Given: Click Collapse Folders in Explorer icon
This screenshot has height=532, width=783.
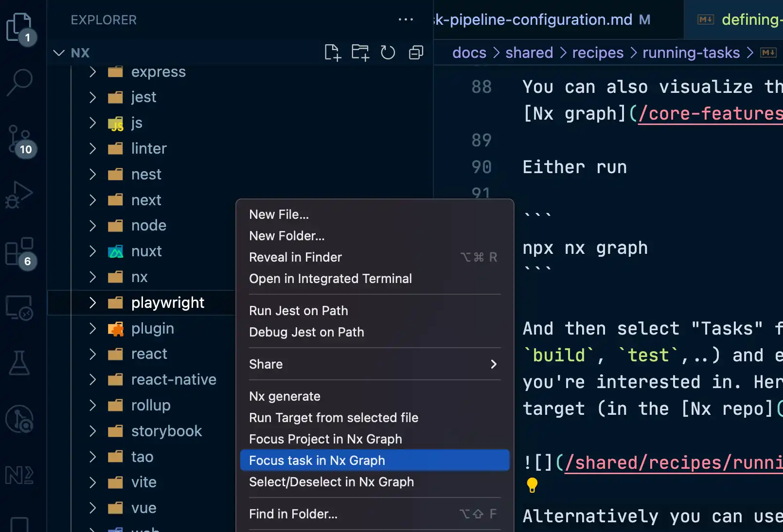Looking at the screenshot, I should click(x=416, y=53).
